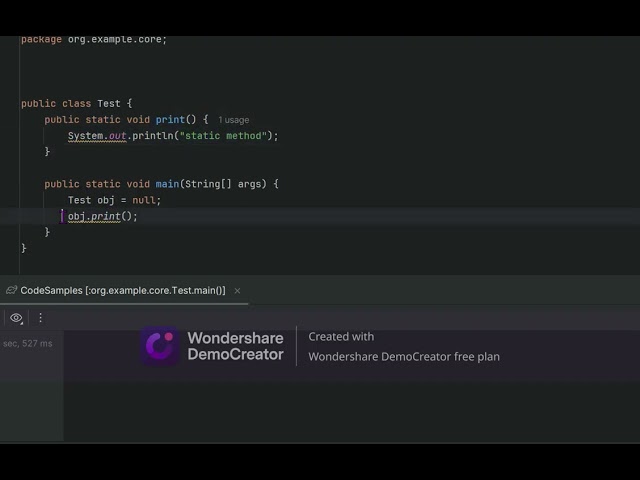Click on 'package' keyword in first line
The width and height of the screenshot is (640, 480).
(x=41, y=40)
